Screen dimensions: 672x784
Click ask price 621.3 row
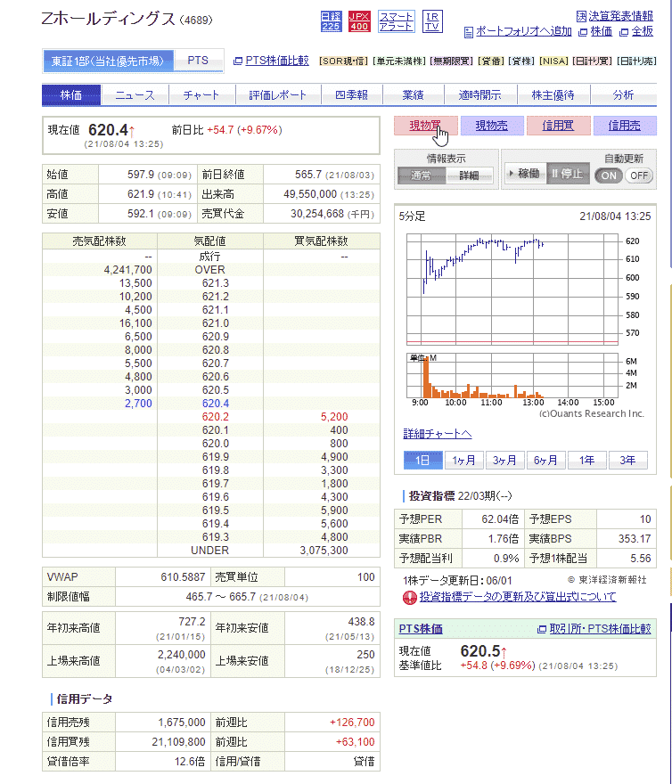point(215,283)
